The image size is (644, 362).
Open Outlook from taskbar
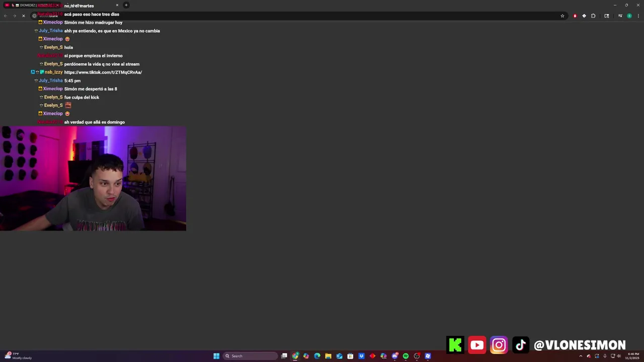(x=339, y=356)
